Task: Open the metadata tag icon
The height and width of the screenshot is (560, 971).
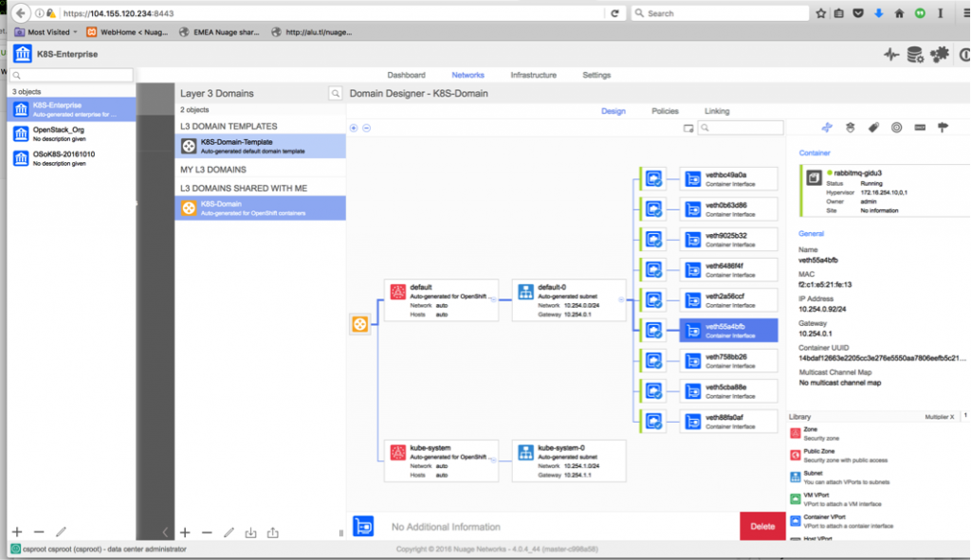Action: tap(873, 128)
